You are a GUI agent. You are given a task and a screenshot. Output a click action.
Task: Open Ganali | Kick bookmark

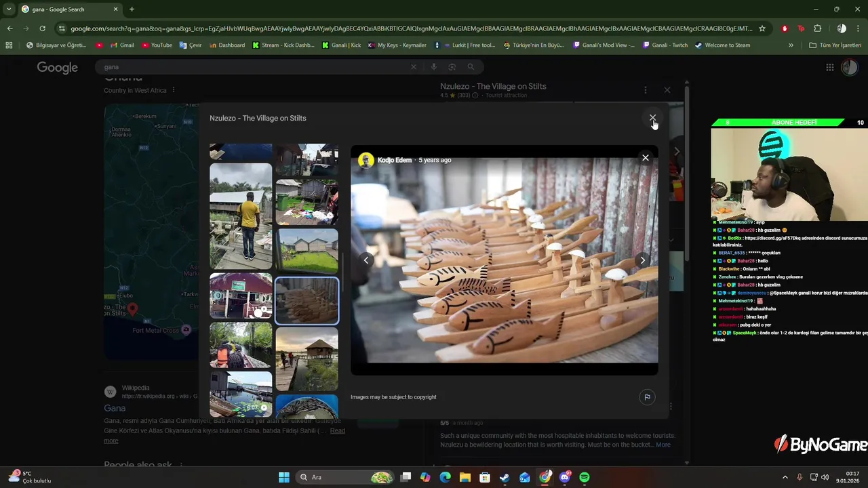[x=341, y=45]
